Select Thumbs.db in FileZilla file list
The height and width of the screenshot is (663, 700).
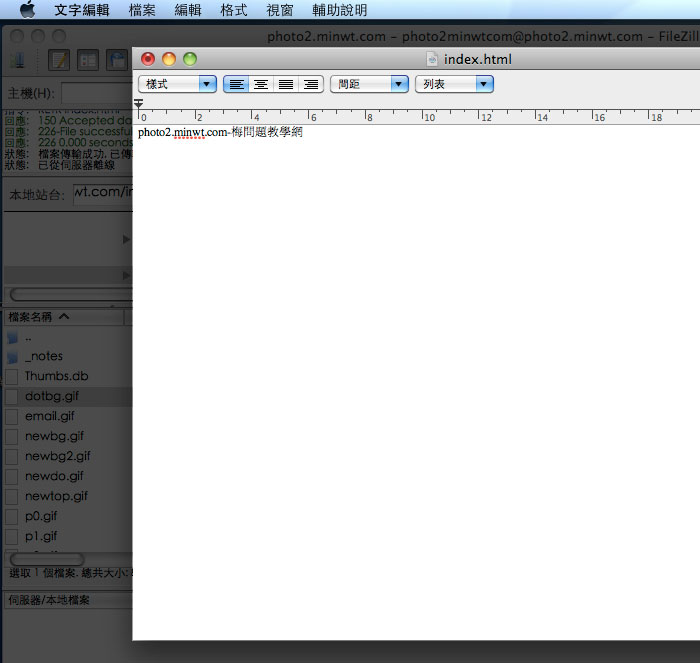point(68,376)
